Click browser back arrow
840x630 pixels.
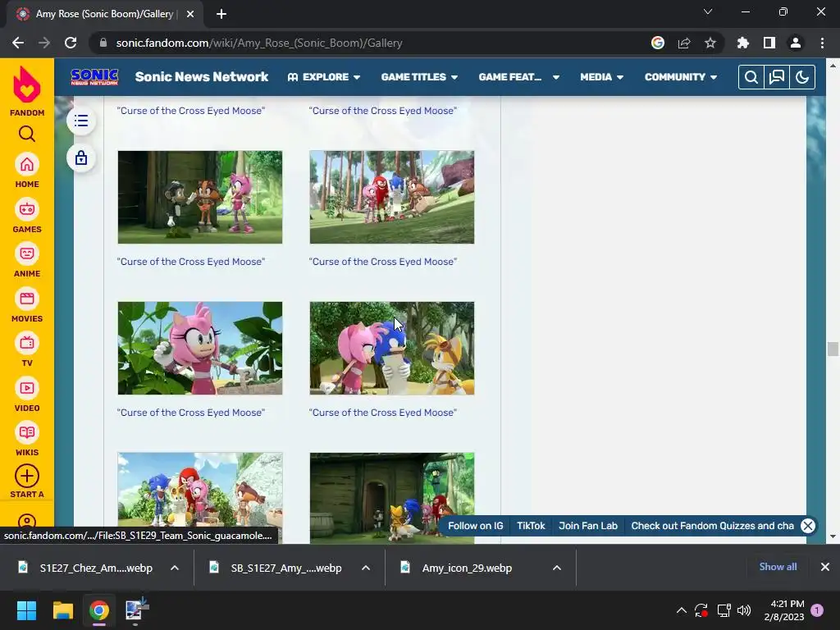click(x=18, y=43)
